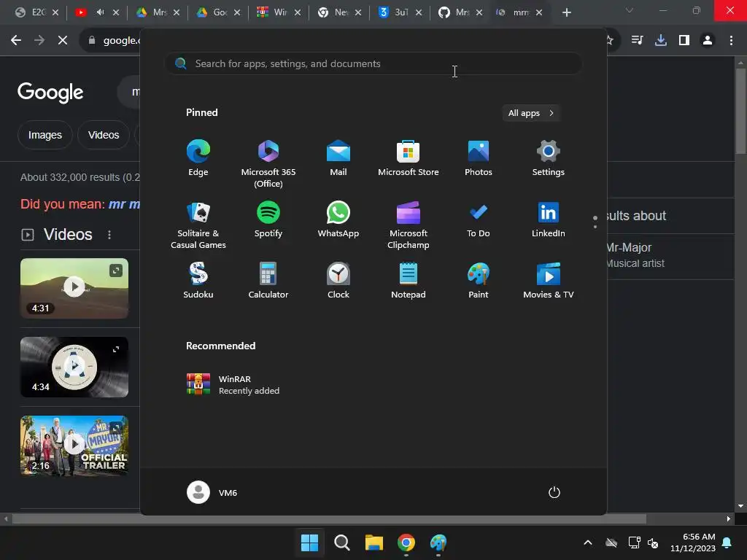This screenshot has height=560, width=747.
Task: Click the vertical scrollbar thumb in Chrome
Action: tap(740, 112)
